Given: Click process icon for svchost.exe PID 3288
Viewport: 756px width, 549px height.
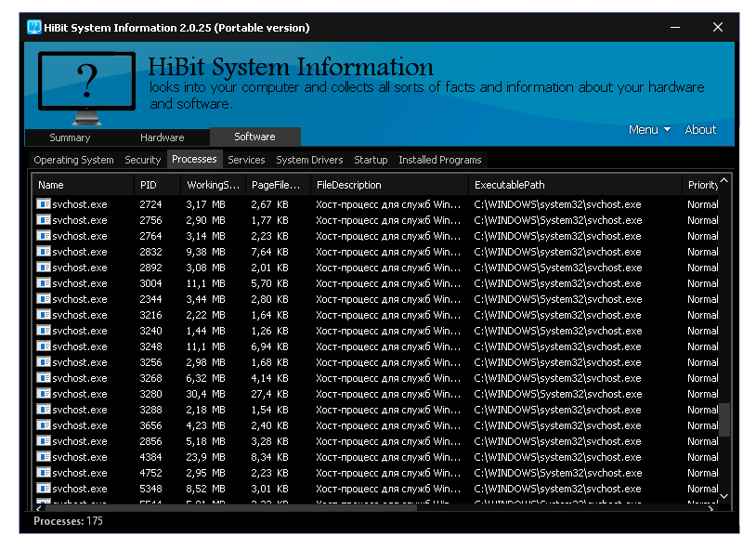Looking at the screenshot, I should pyautogui.click(x=44, y=410).
